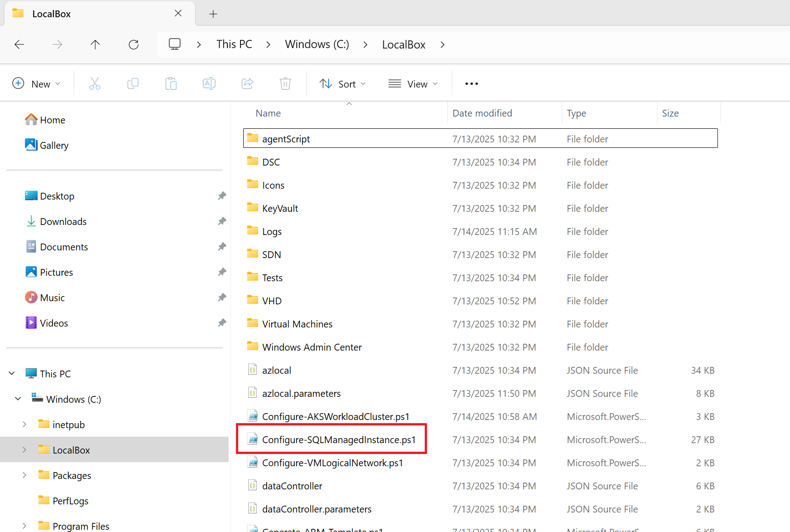Unpin Videos using its pin icon
The image size is (790, 532).
coord(222,323)
